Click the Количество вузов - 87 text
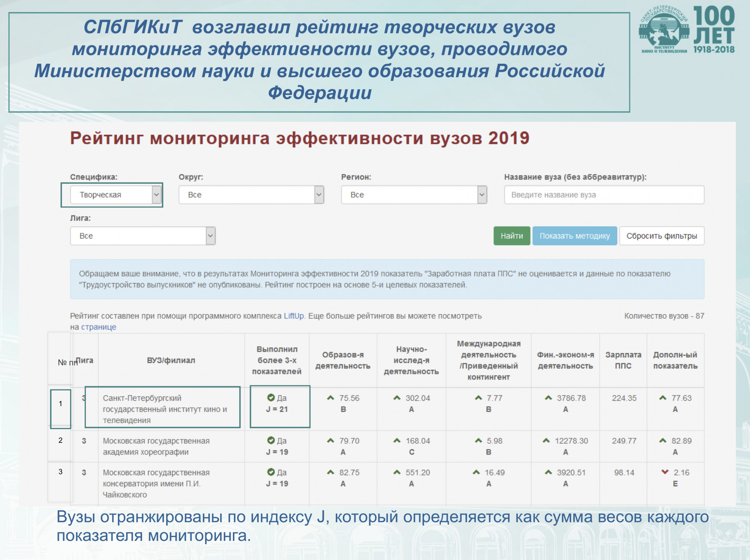750x560 pixels. (x=664, y=316)
